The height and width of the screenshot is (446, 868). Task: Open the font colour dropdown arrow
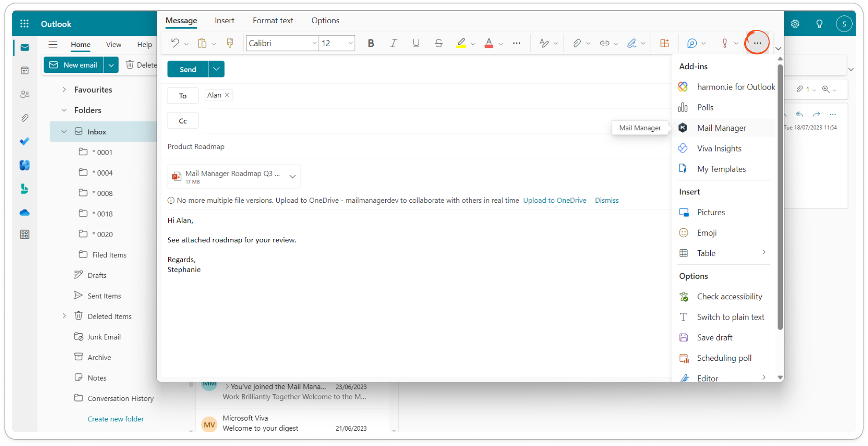coord(501,44)
